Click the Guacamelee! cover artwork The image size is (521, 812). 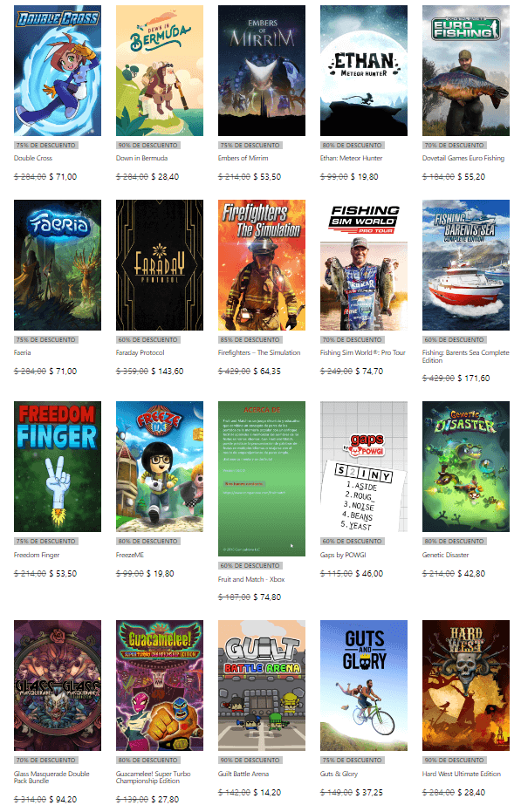pos(160,686)
